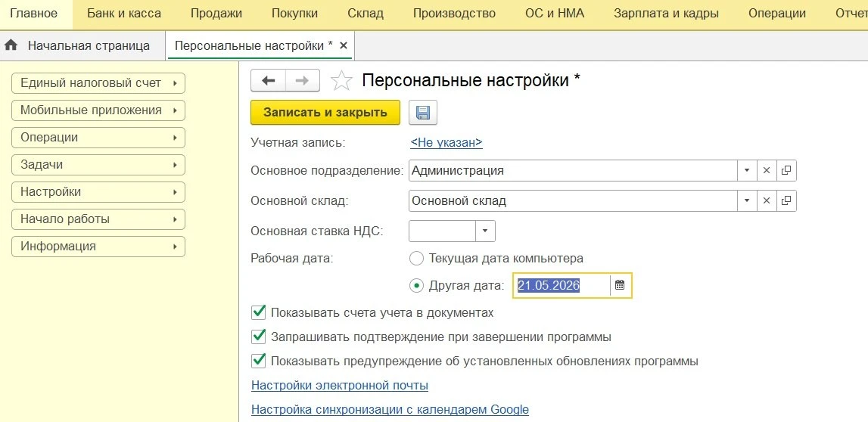This screenshot has width=868, height=422.
Task: Click the <Не указан> account link
Action: (446, 143)
